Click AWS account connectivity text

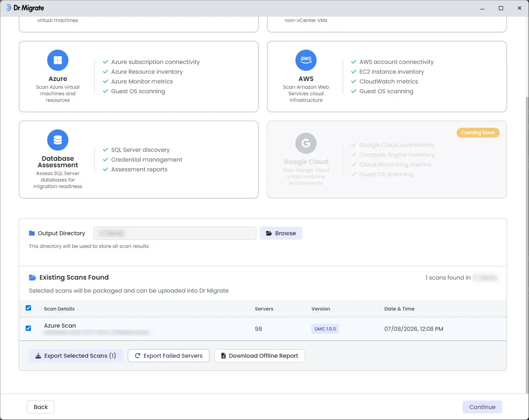tap(396, 62)
